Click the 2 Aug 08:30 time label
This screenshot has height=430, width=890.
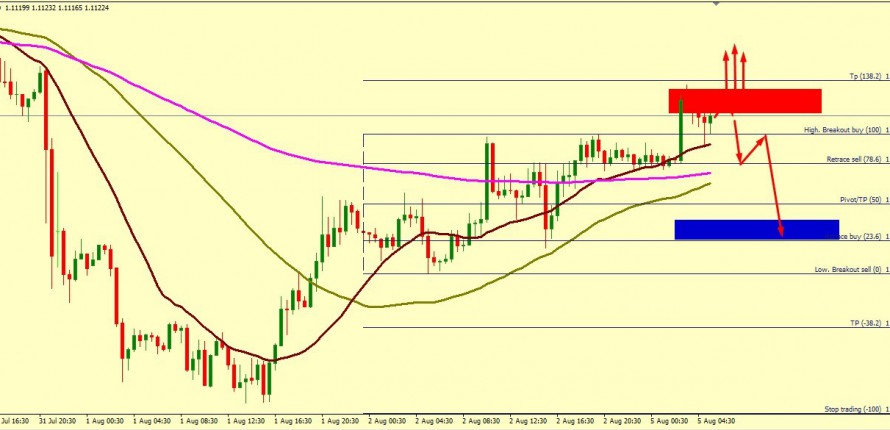point(482,423)
